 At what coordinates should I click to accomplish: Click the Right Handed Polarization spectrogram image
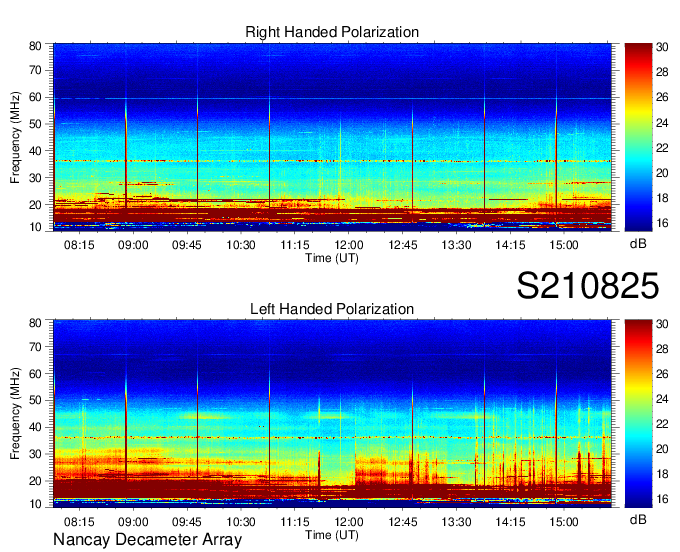(332, 137)
